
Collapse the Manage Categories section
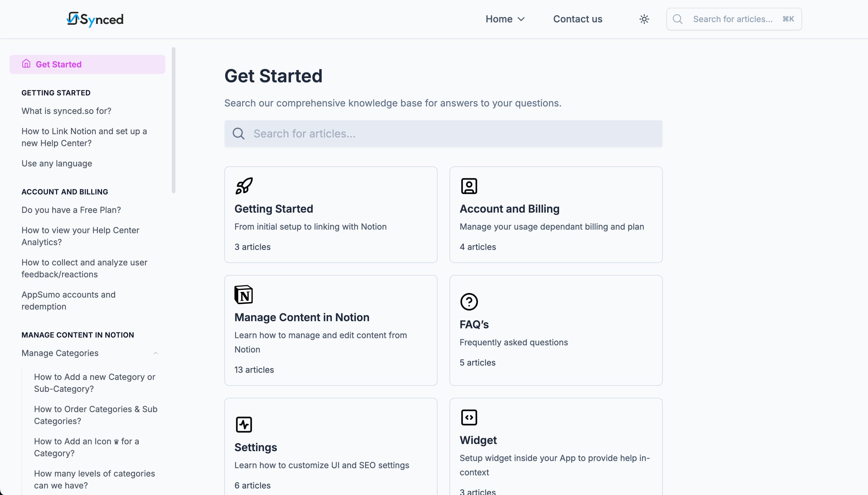click(156, 353)
